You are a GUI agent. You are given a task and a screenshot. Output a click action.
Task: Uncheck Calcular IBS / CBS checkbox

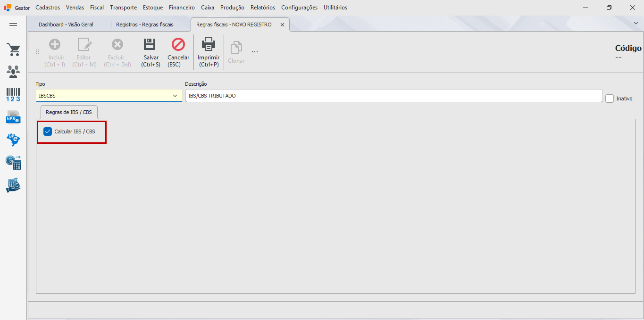(48, 131)
